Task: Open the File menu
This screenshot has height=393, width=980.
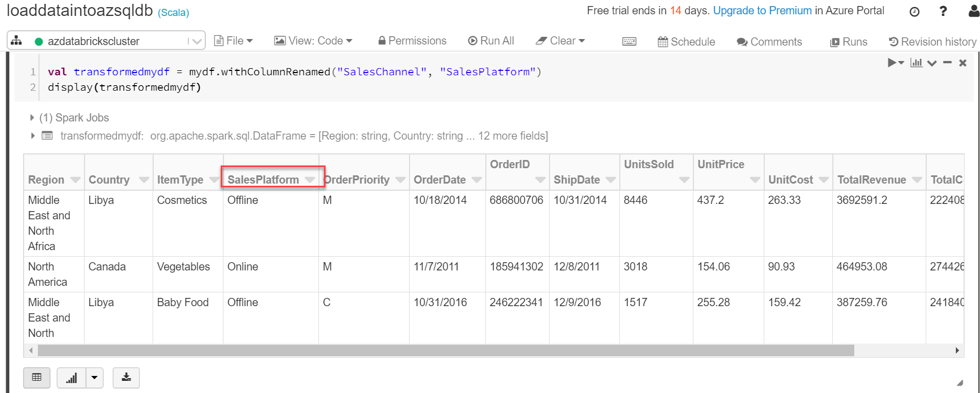Action: point(233,41)
